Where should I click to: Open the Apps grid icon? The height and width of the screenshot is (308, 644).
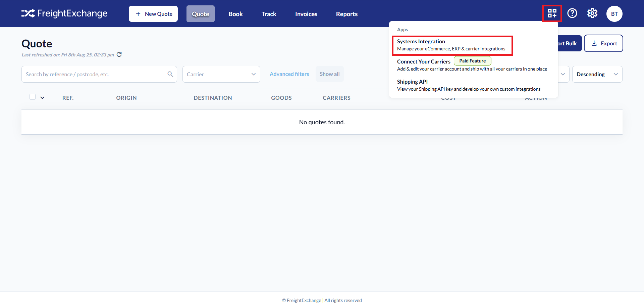click(552, 13)
